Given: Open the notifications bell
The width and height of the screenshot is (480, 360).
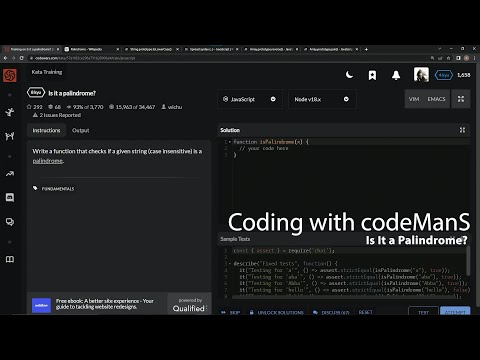Looking at the screenshot, I should (396, 75).
